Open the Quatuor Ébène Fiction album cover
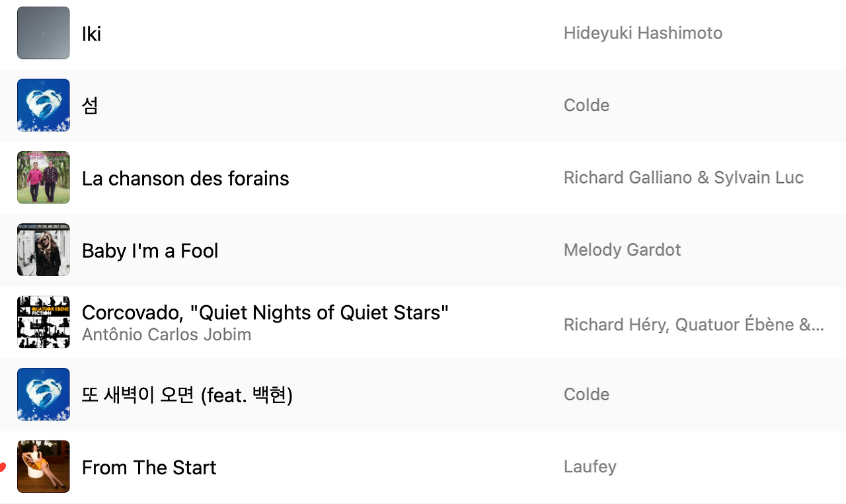The width and height of the screenshot is (846, 504). tap(43, 322)
